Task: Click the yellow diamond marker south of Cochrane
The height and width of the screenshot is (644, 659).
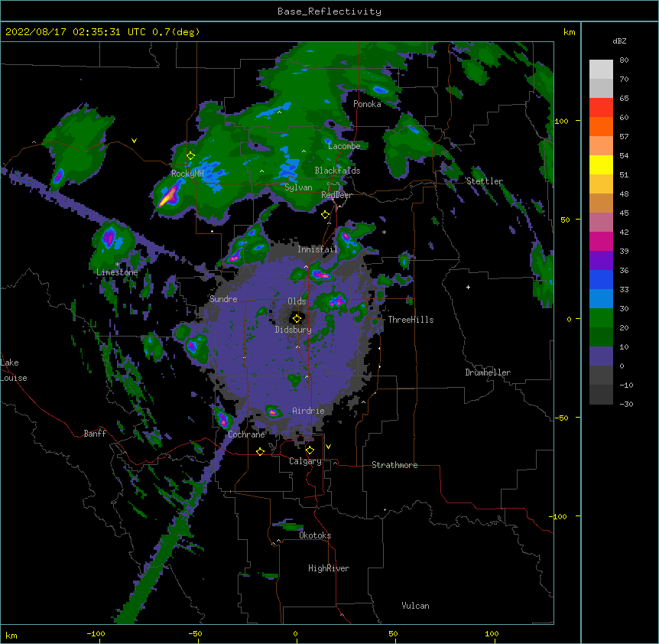Action: click(x=260, y=451)
